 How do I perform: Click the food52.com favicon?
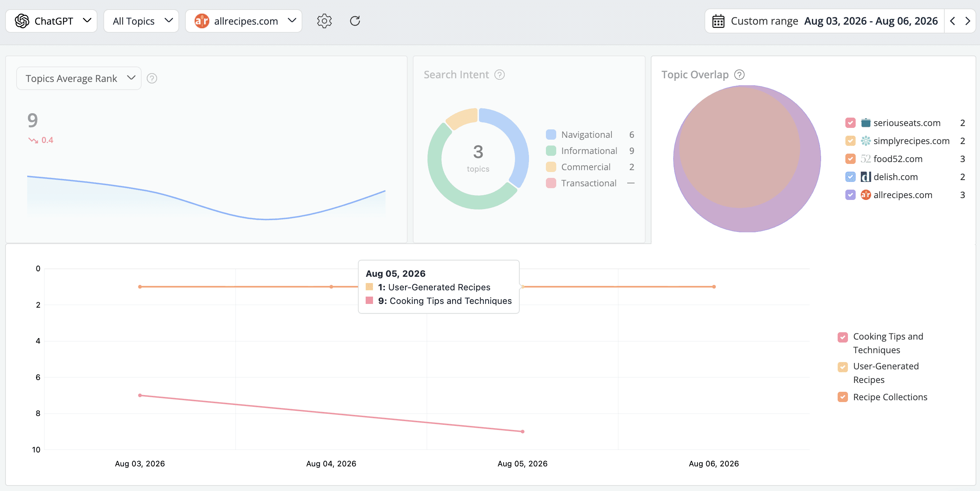click(866, 159)
